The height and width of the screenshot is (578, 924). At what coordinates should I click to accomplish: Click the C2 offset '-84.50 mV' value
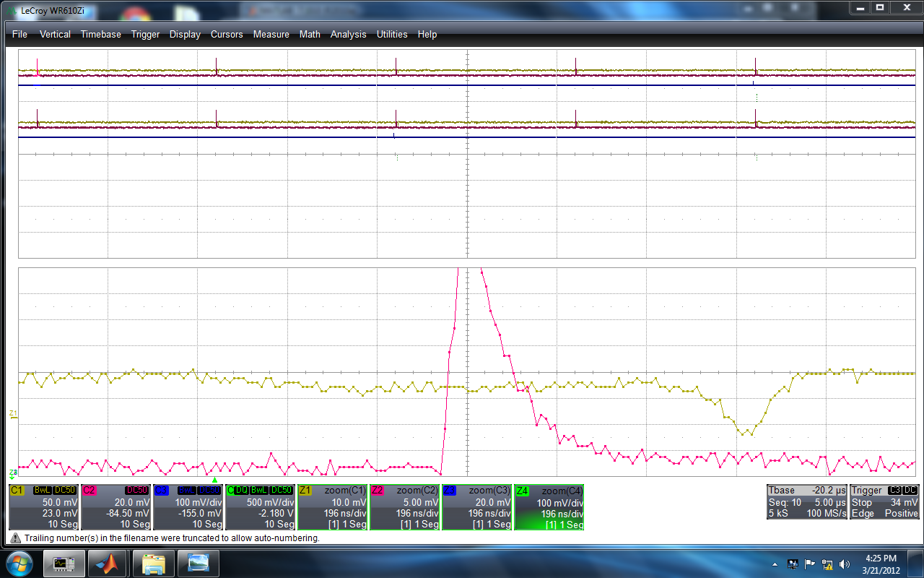pos(126,514)
